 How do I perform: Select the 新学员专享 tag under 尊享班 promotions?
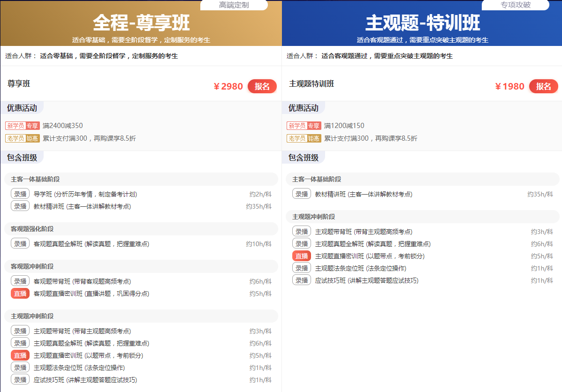coord(22,126)
